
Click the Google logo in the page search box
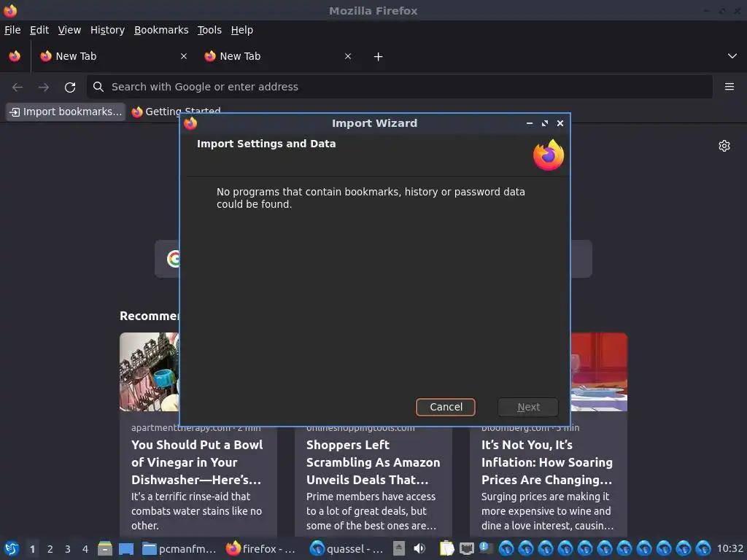point(174,259)
